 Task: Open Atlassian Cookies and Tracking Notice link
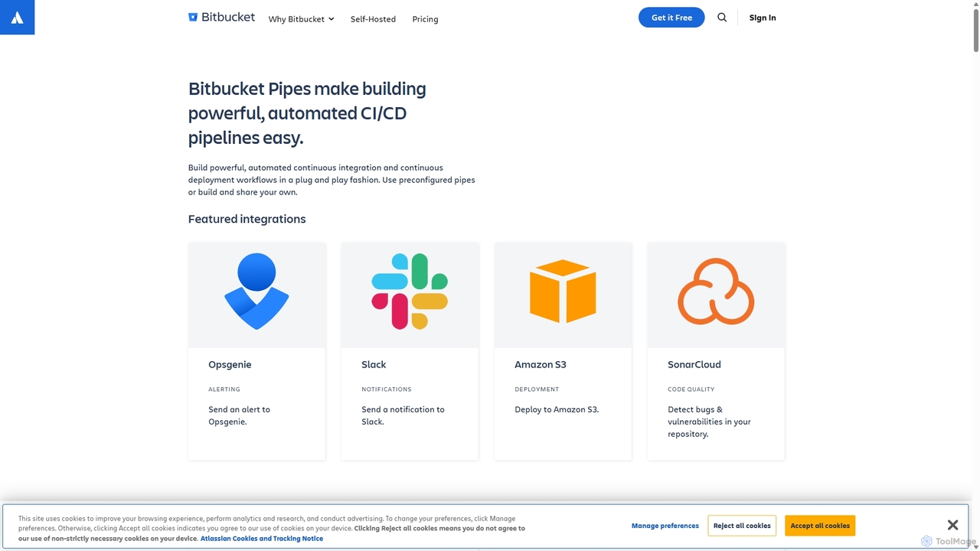tap(262, 539)
